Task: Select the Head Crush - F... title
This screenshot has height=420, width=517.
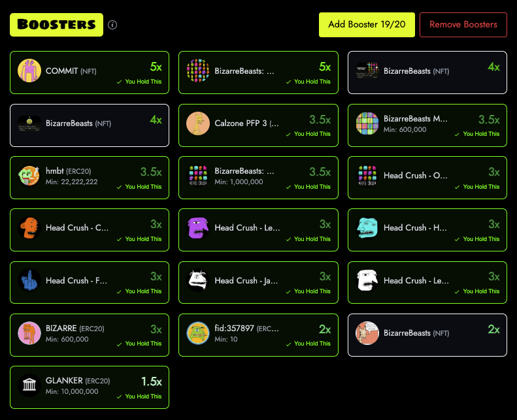Action: click(x=76, y=281)
